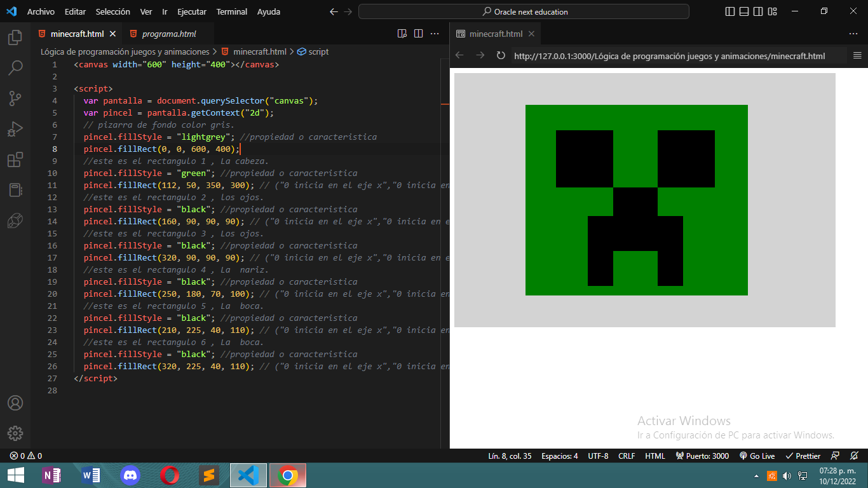
Task: Open the preview hamburger menu
Action: [857, 55]
